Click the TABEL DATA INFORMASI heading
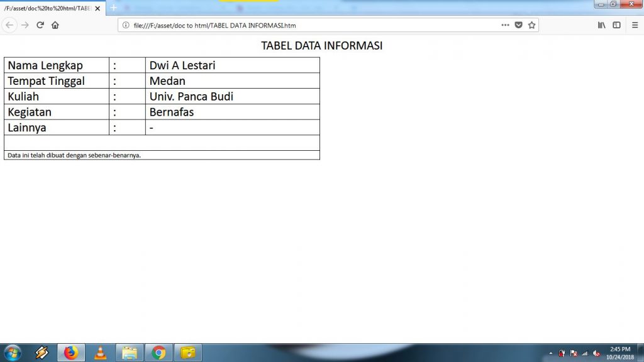Screen dimensions: 644x362 [321, 45]
